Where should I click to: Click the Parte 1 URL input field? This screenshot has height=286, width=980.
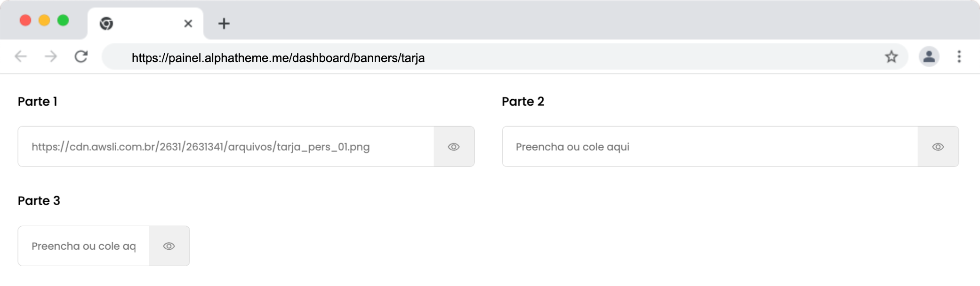(x=226, y=147)
